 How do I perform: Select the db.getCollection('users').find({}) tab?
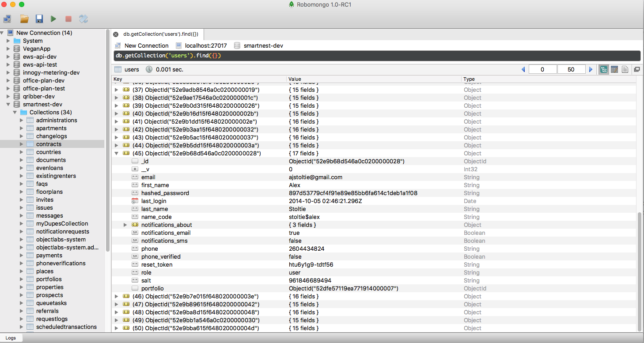(x=161, y=34)
